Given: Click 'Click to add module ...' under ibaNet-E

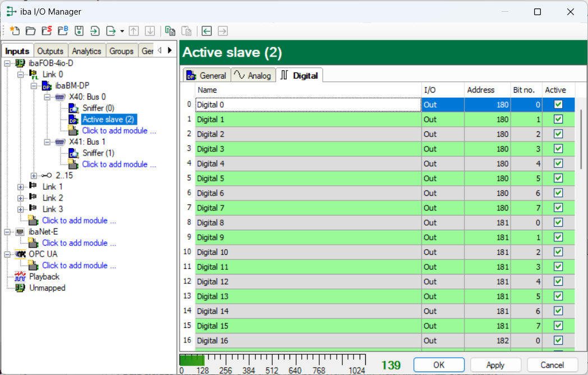Looking at the screenshot, I should pyautogui.click(x=79, y=243).
